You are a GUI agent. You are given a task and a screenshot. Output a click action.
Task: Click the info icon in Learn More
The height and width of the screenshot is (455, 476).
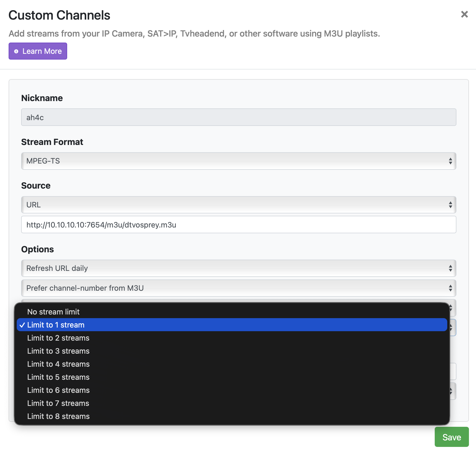16,51
